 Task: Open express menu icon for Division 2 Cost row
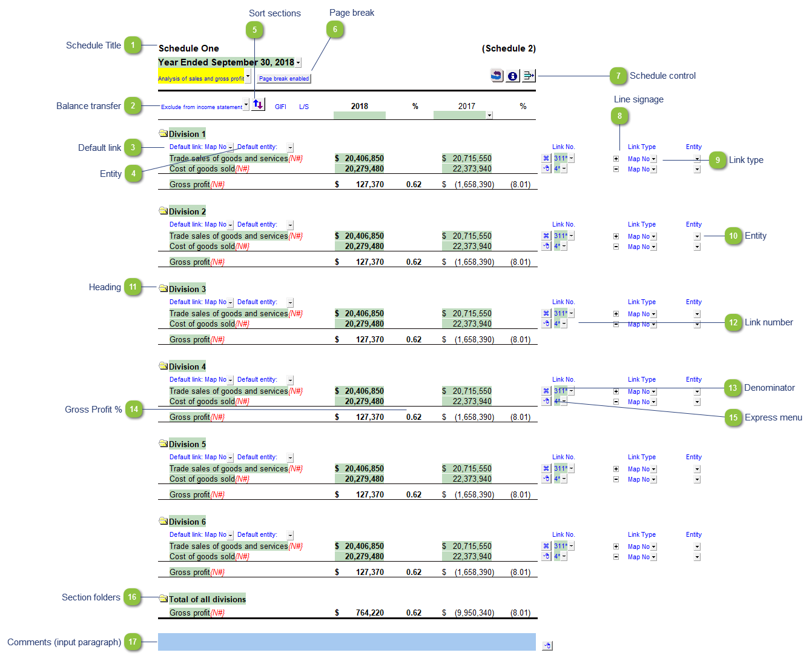pyautogui.click(x=546, y=247)
